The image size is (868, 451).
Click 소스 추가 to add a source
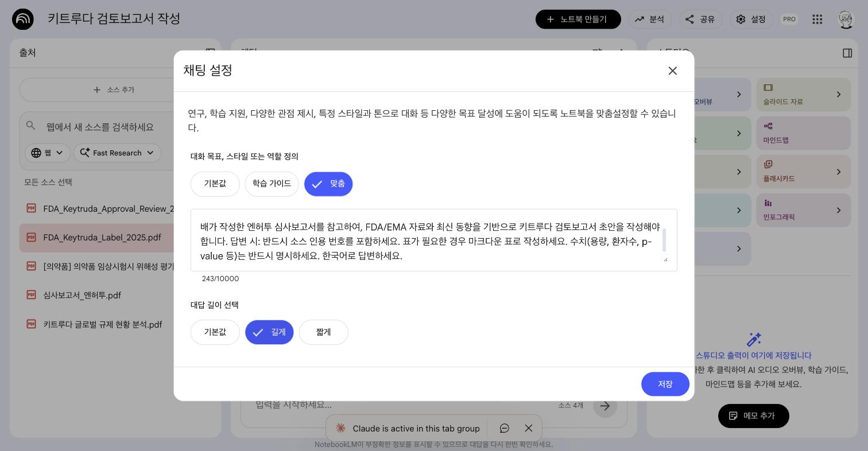pos(114,90)
